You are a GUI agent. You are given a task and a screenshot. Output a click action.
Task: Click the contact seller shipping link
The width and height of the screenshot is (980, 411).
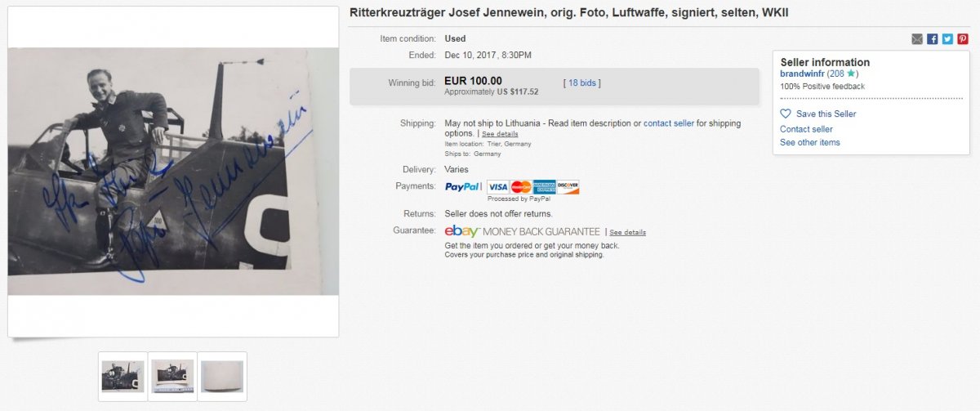[x=669, y=123]
